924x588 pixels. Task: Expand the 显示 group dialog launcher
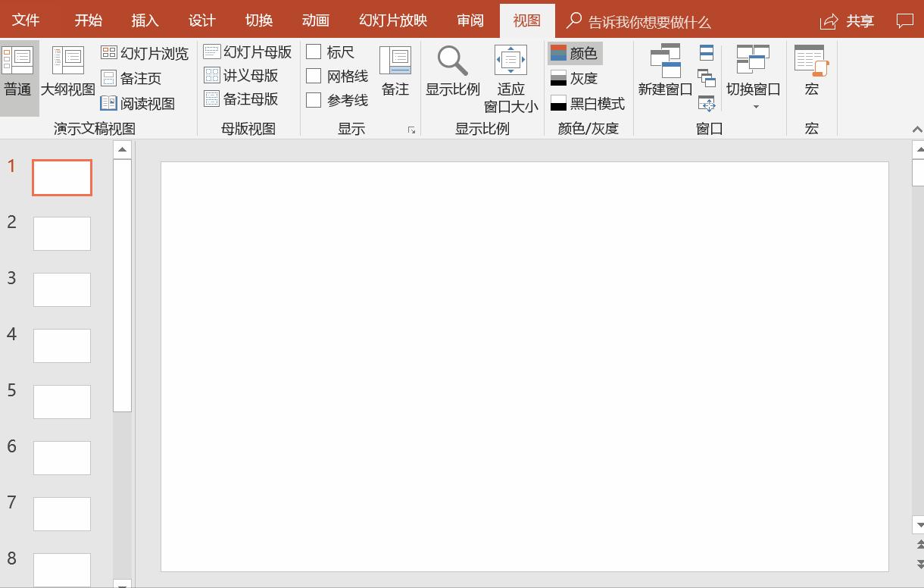coord(411,130)
